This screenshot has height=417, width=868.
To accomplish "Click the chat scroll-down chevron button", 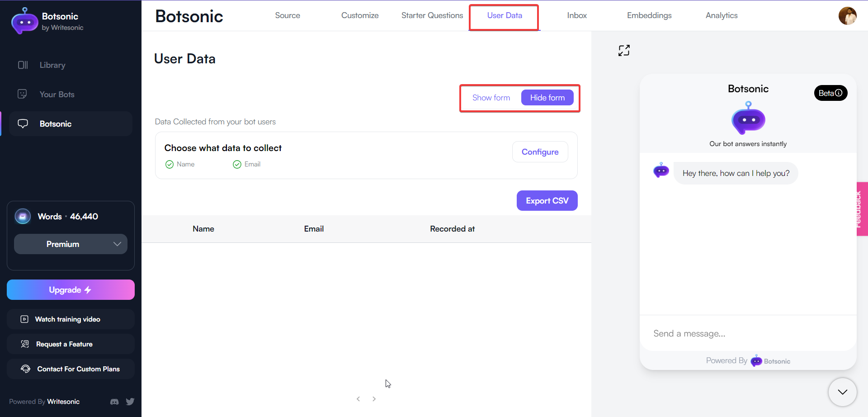I will pos(842,392).
